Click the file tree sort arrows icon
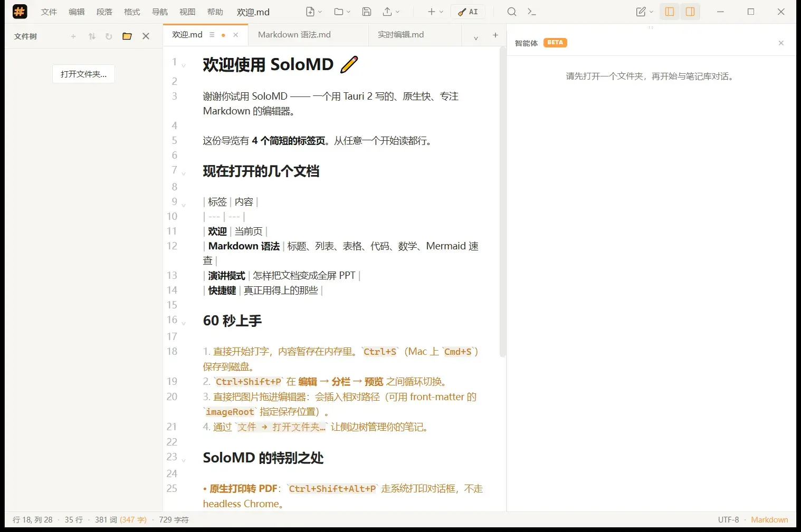The image size is (801, 532). click(92, 36)
